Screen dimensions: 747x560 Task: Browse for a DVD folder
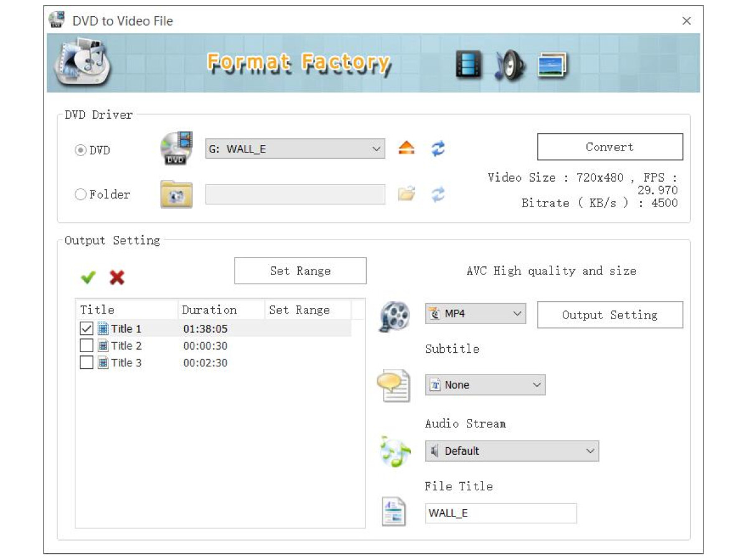tap(406, 194)
